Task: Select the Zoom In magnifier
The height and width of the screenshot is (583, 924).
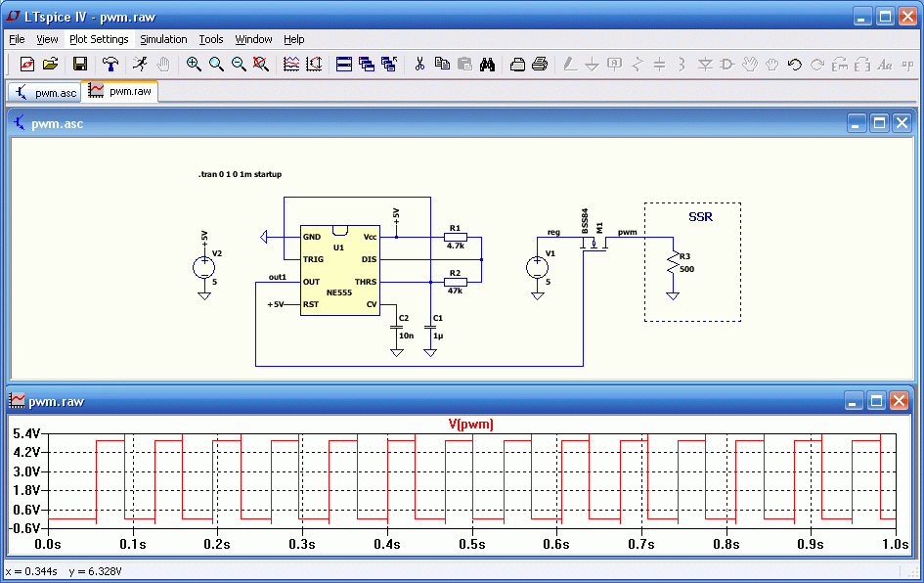Action: (194, 64)
